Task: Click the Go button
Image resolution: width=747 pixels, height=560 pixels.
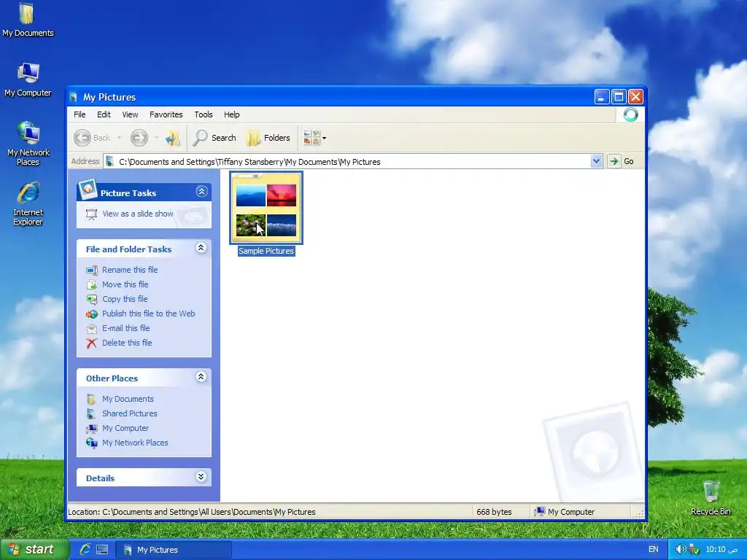Action: pos(622,161)
